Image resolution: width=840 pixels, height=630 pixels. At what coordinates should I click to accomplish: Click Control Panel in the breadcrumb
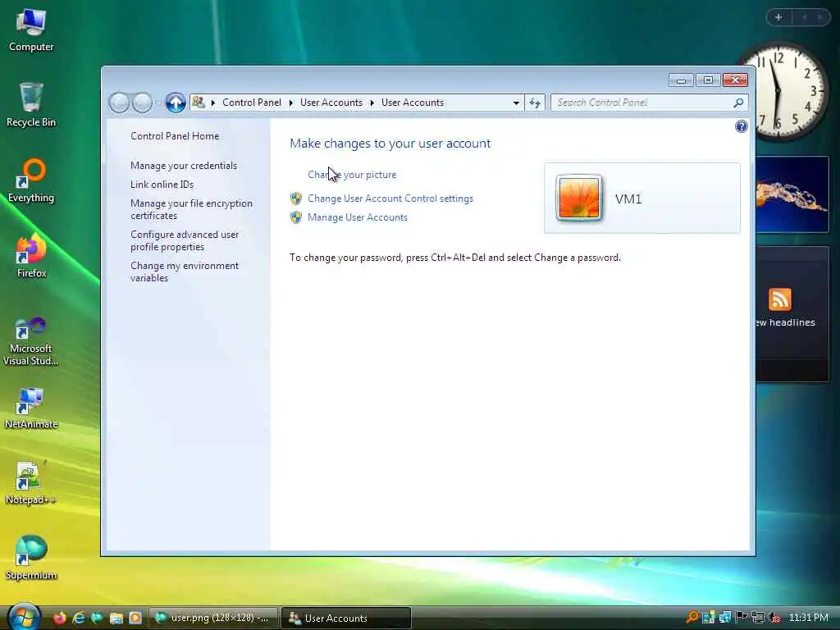pyautogui.click(x=252, y=103)
